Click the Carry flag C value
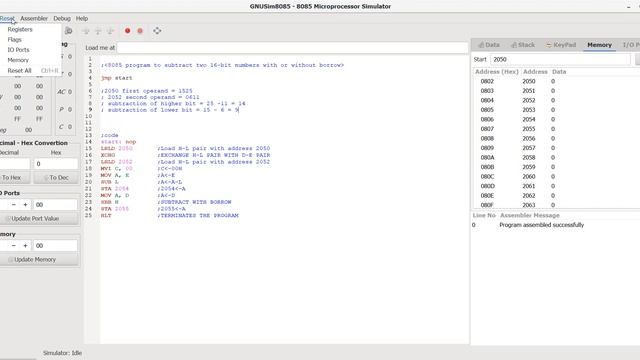The width and height of the screenshot is (640, 360). (70, 127)
